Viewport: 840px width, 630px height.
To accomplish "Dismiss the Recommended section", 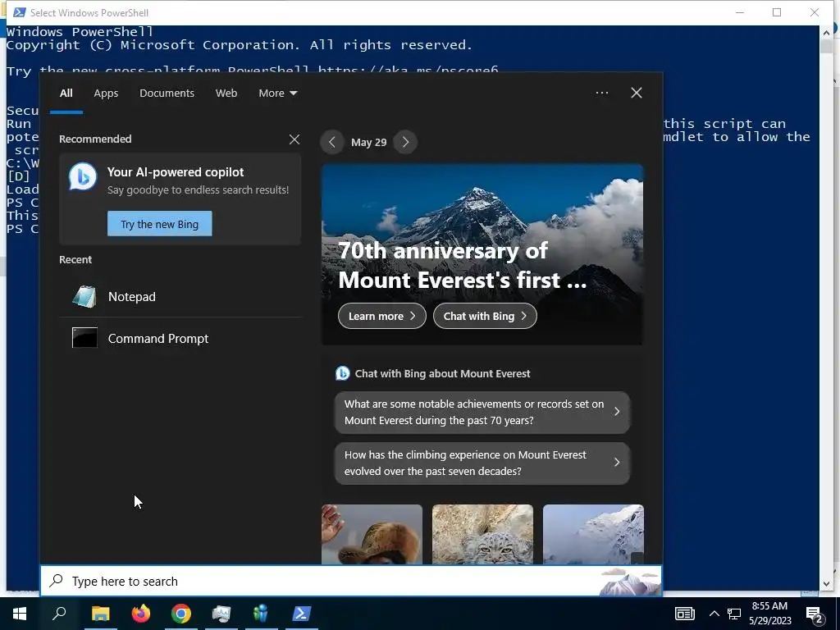I will (294, 139).
